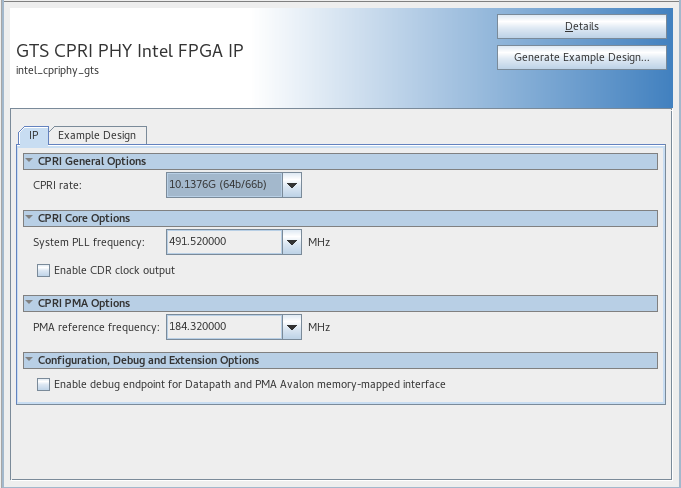The height and width of the screenshot is (488, 681).
Task: Click the Enable CDR clock output label
Action: point(114,270)
